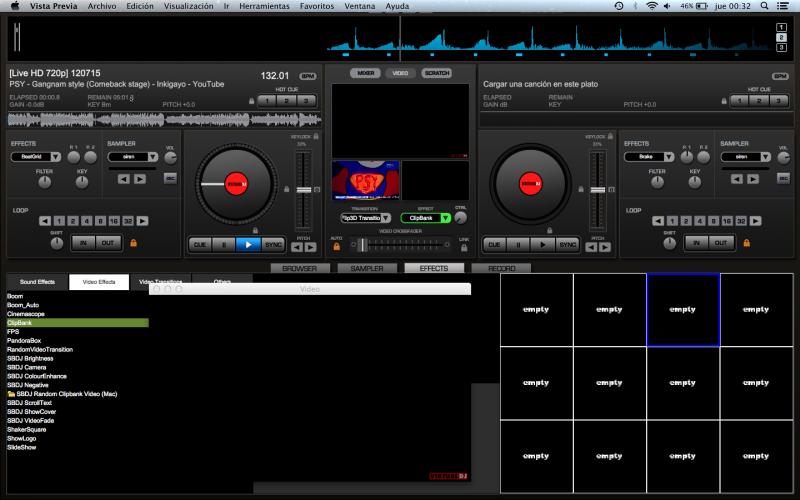
Task: Start playback on the left deck
Action: click(248, 245)
